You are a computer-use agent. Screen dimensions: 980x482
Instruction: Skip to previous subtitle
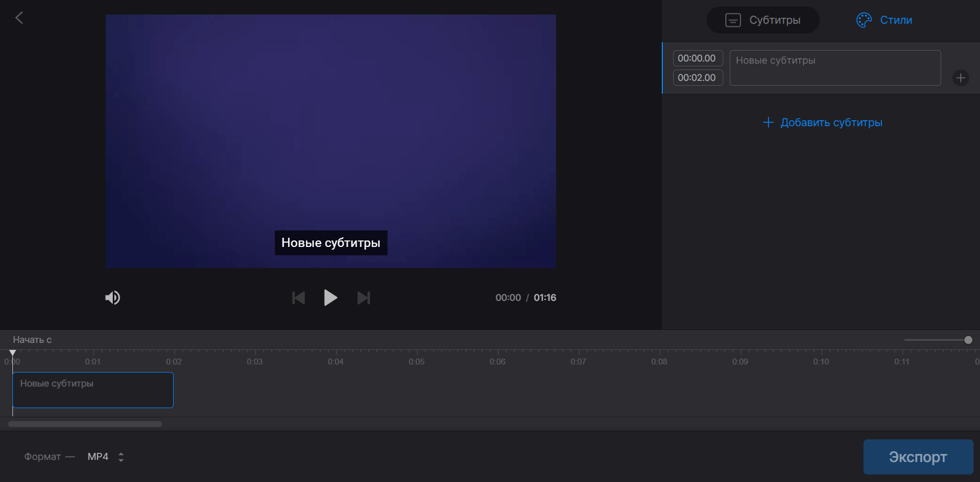298,298
